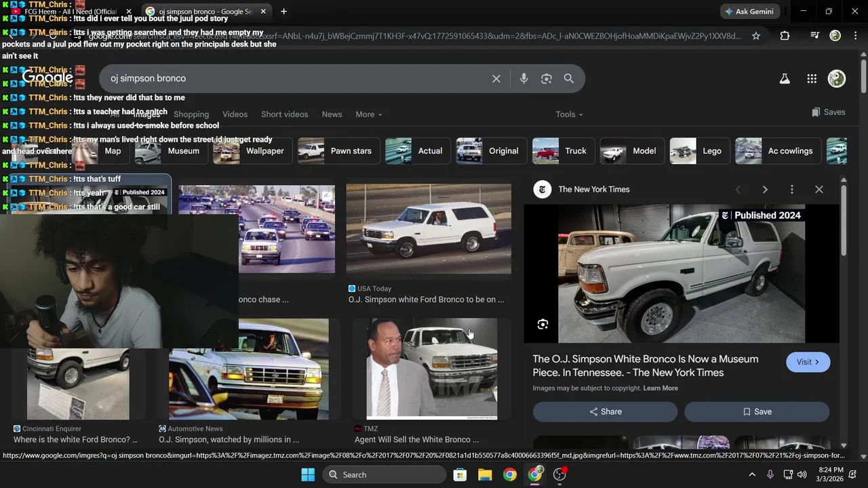Select the Actual filter chip
Viewport: 868px width, 488px height.
pyautogui.click(x=418, y=151)
